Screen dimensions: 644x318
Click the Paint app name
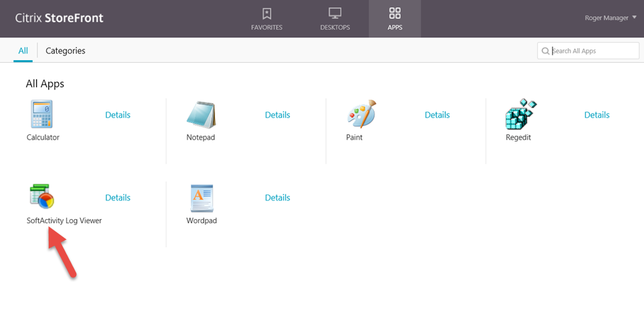(x=354, y=138)
